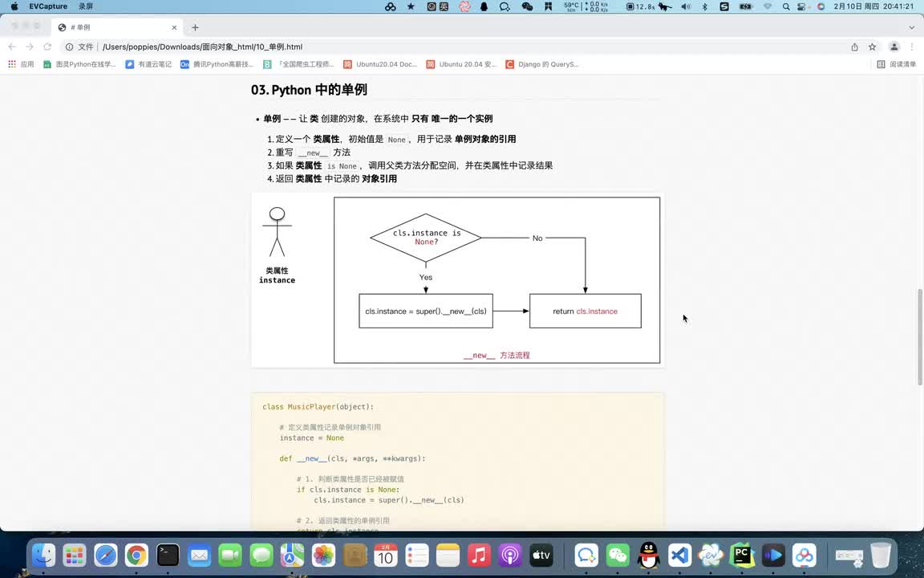Open the 腾讯Python高薪技 bookmark

[217, 64]
